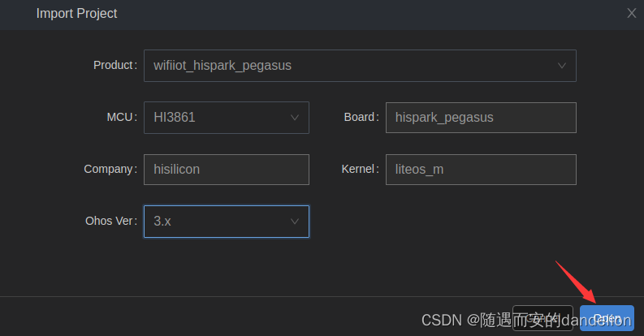This screenshot has height=336, width=644.
Task: Click the Company field hisilicon
Action: pos(227,170)
